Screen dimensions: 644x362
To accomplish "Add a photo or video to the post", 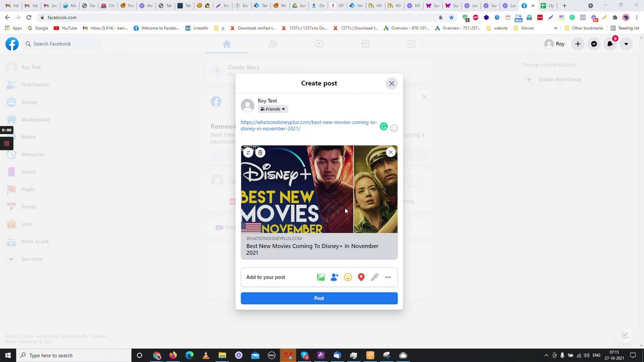I will pos(321,277).
